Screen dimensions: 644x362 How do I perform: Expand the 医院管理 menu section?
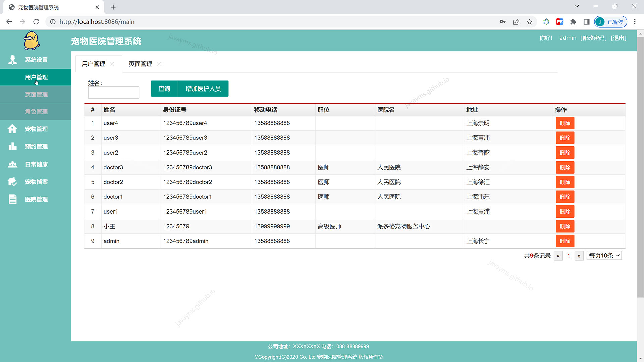pyautogui.click(x=36, y=199)
